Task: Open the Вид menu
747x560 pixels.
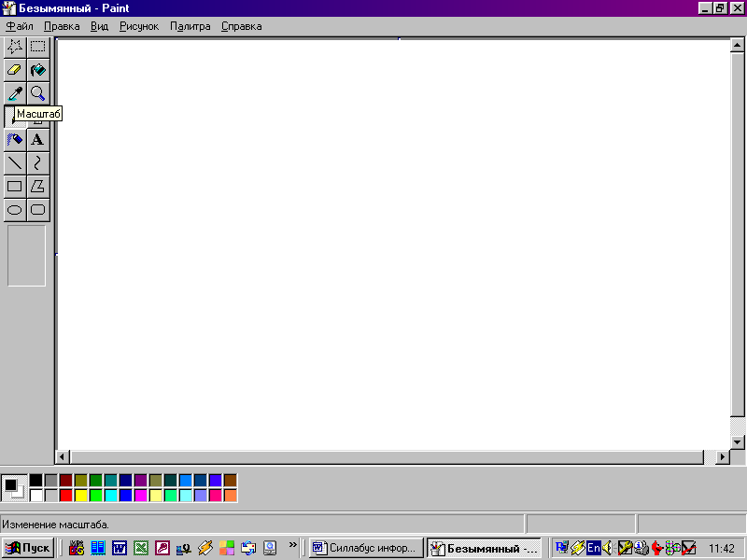Action: point(99,26)
